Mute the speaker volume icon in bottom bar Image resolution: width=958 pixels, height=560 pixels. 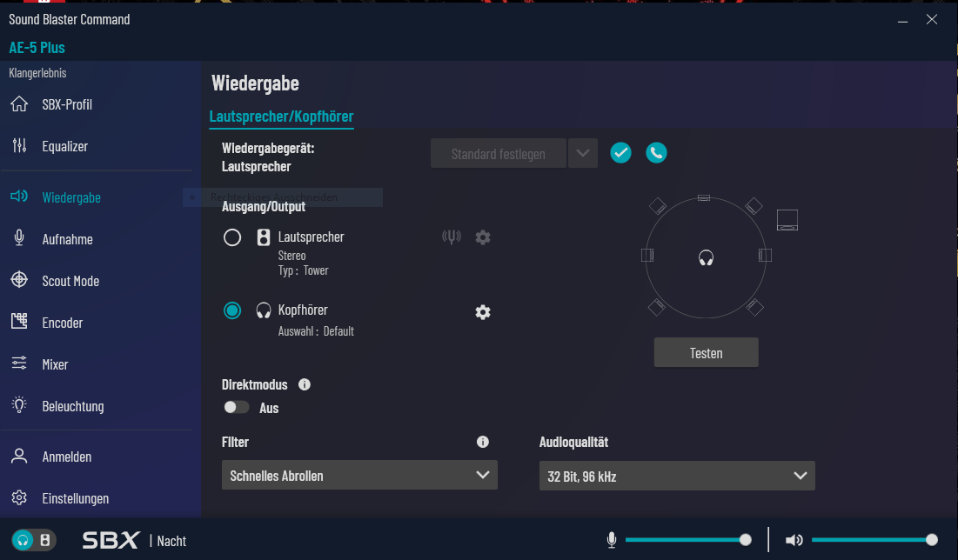[794, 540]
